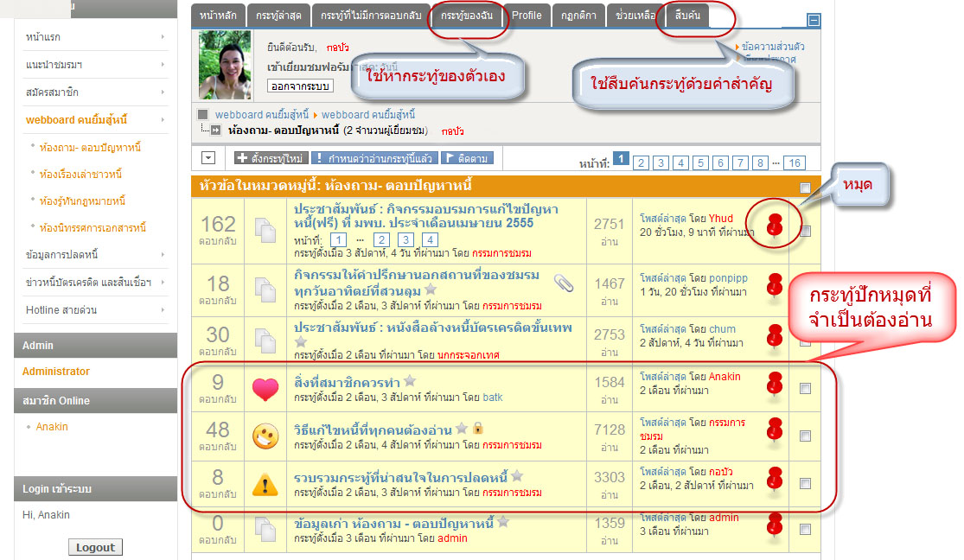Screen dimensions: 964x560
Task: Click the grey board icon before the breadcrumb
Action: (203, 114)
